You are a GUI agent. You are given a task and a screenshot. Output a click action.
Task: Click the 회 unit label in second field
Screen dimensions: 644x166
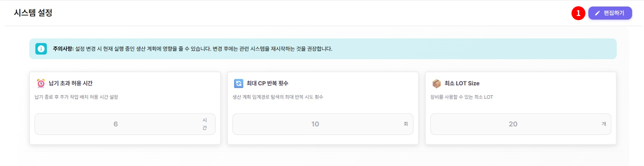pyautogui.click(x=406, y=124)
